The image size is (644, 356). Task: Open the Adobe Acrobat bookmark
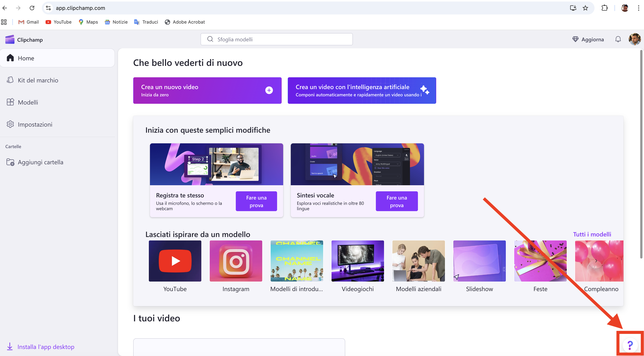185,22
